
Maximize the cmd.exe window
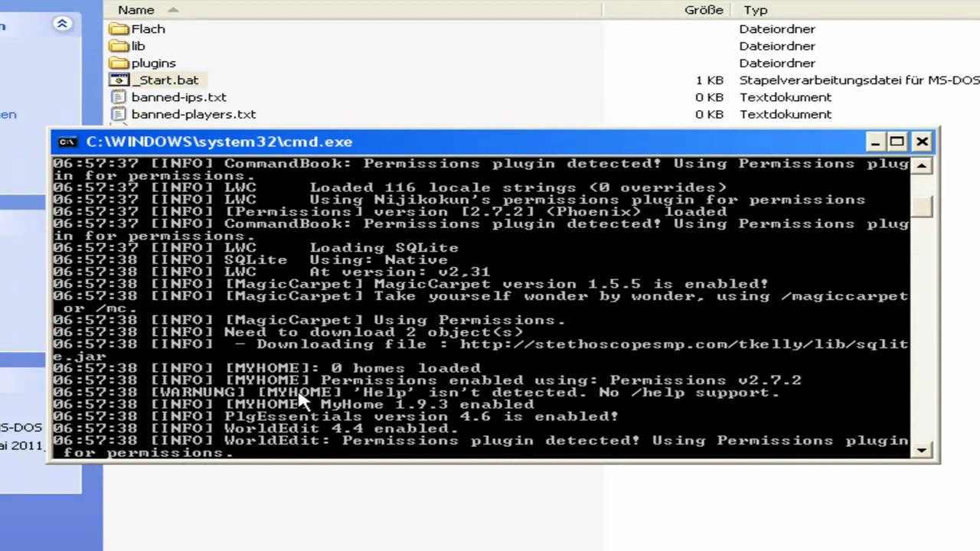coord(897,142)
